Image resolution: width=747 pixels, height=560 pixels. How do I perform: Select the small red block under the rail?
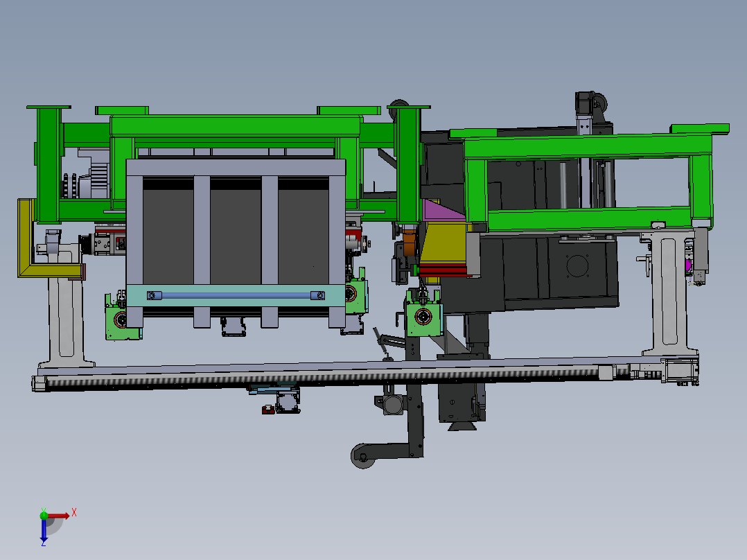pyautogui.click(x=268, y=410)
